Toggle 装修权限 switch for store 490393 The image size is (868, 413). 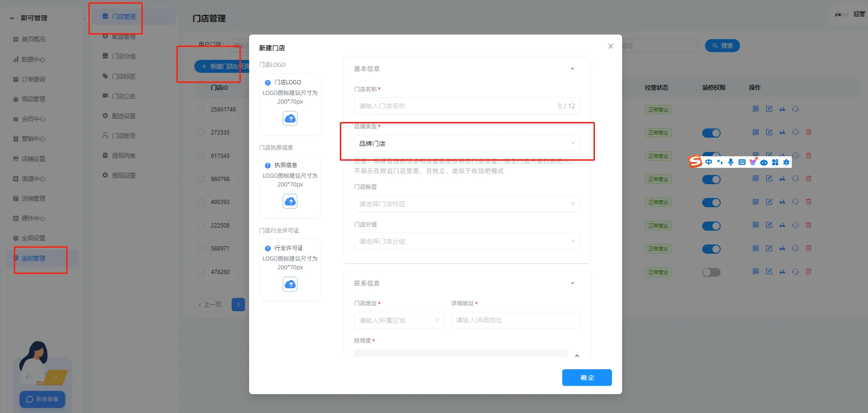click(711, 203)
